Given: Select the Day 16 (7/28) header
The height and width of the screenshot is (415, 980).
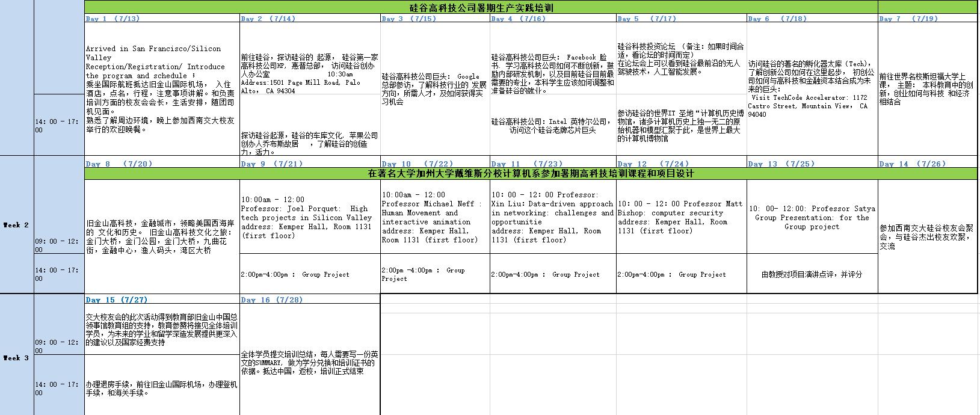Looking at the screenshot, I should click(x=272, y=300).
